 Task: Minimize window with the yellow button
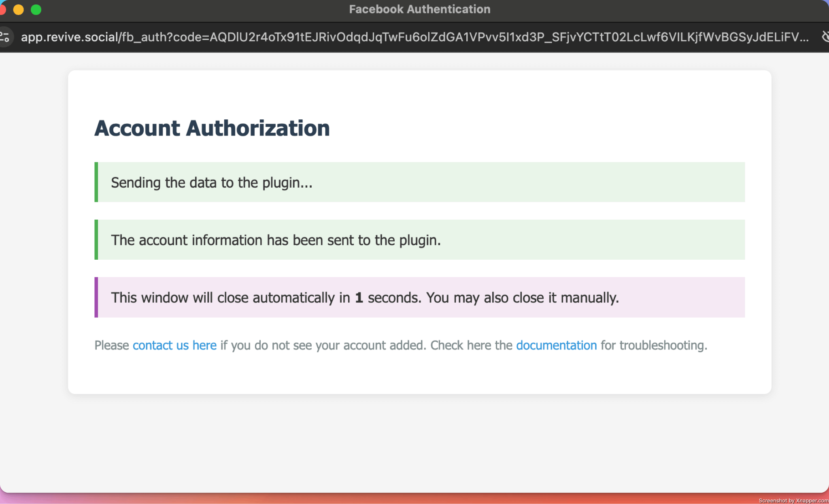[19, 10]
